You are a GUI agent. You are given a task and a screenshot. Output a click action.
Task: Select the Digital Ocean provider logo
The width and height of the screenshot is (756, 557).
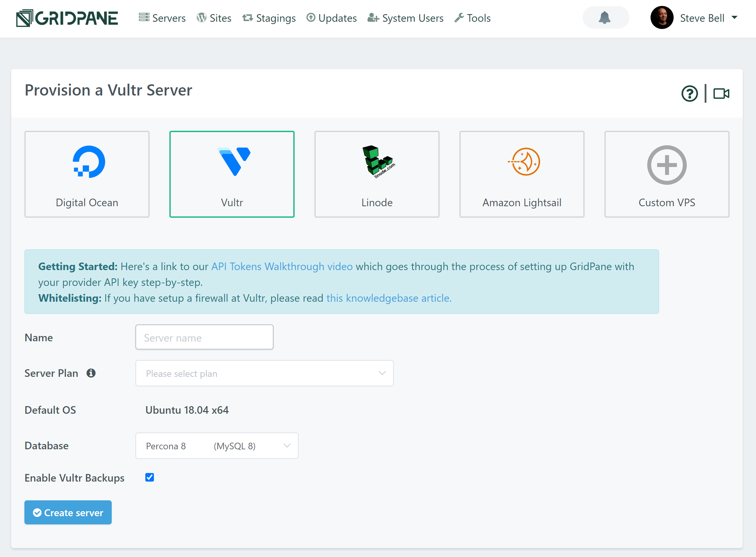pyautogui.click(x=89, y=162)
